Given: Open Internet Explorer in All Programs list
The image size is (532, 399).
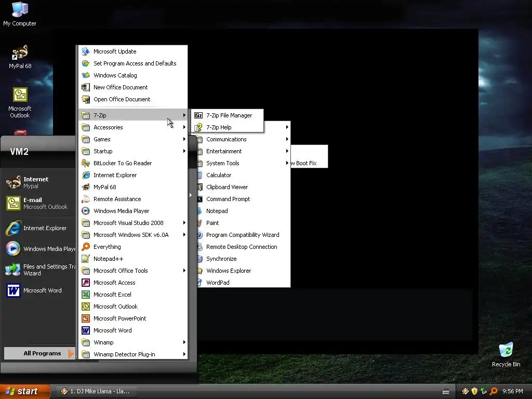Looking at the screenshot, I should [x=133, y=175].
